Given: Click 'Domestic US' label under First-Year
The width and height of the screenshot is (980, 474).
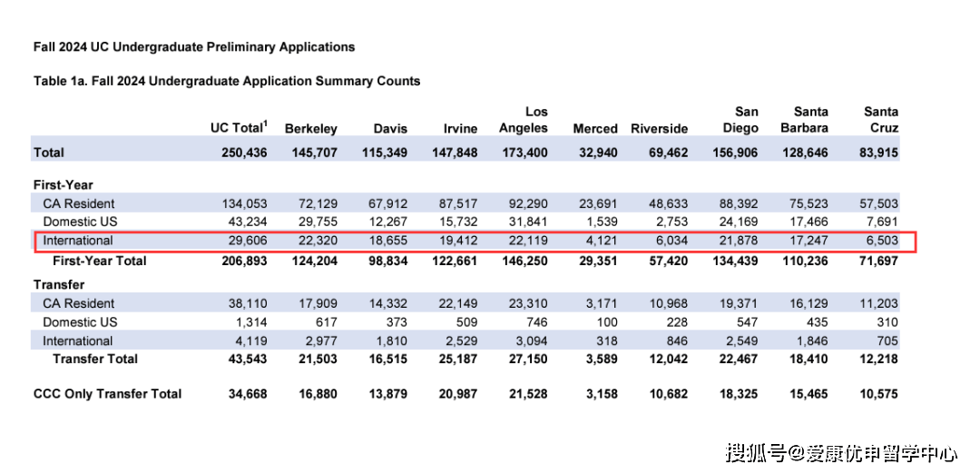Looking at the screenshot, I should 80,222.
